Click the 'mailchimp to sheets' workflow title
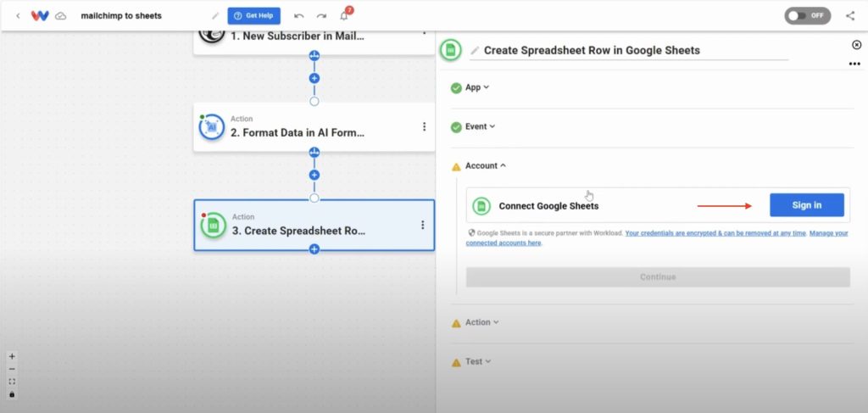Viewport: 868px width, 413px height. pyautogui.click(x=121, y=16)
